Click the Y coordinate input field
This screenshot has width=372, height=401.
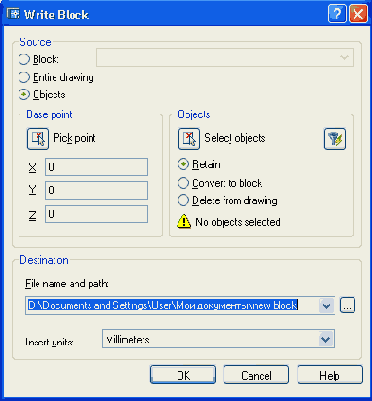click(96, 190)
